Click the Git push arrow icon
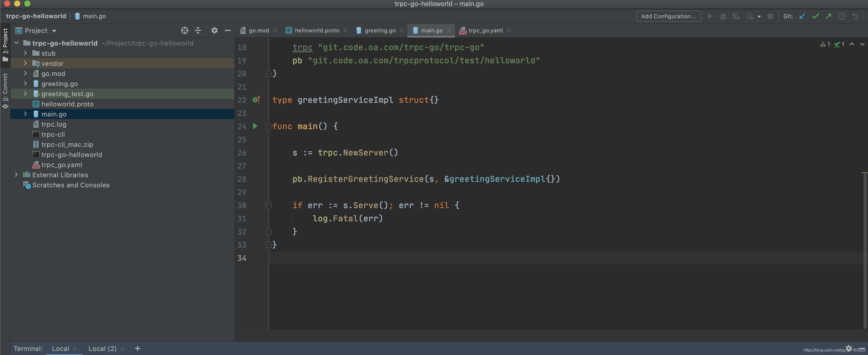The width and height of the screenshot is (868, 355). [828, 16]
